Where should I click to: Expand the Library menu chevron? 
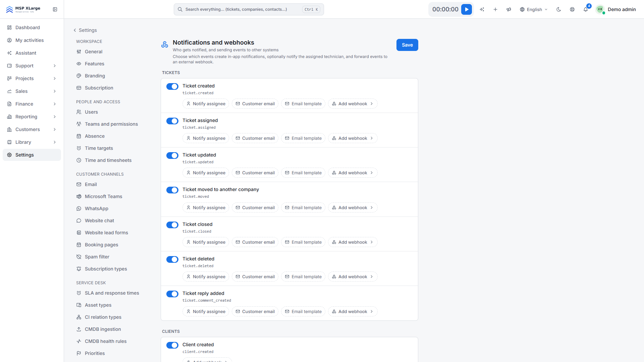(55, 142)
